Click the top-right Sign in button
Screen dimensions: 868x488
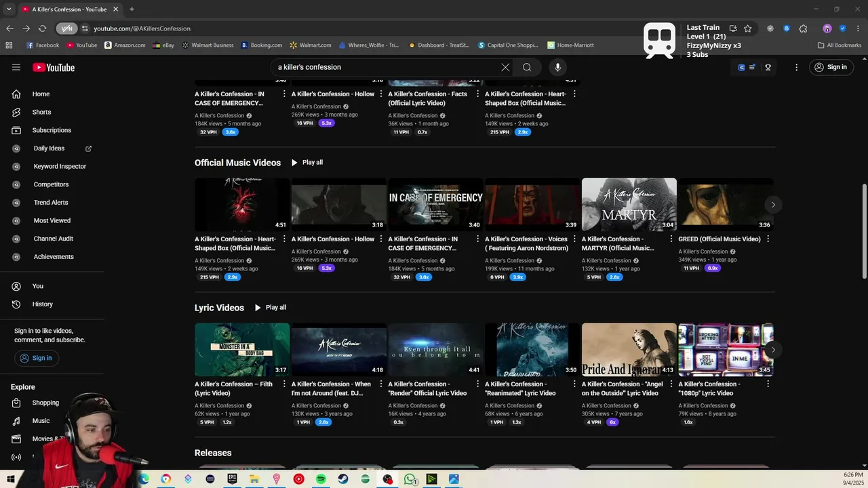click(831, 67)
